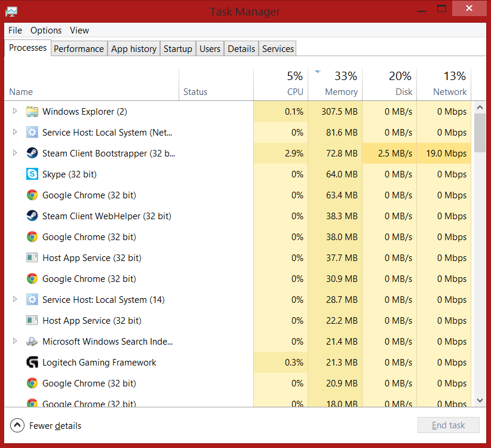Click the Host App Service icon using 37.7 MB
The height and width of the screenshot is (448, 491).
(32, 257)
